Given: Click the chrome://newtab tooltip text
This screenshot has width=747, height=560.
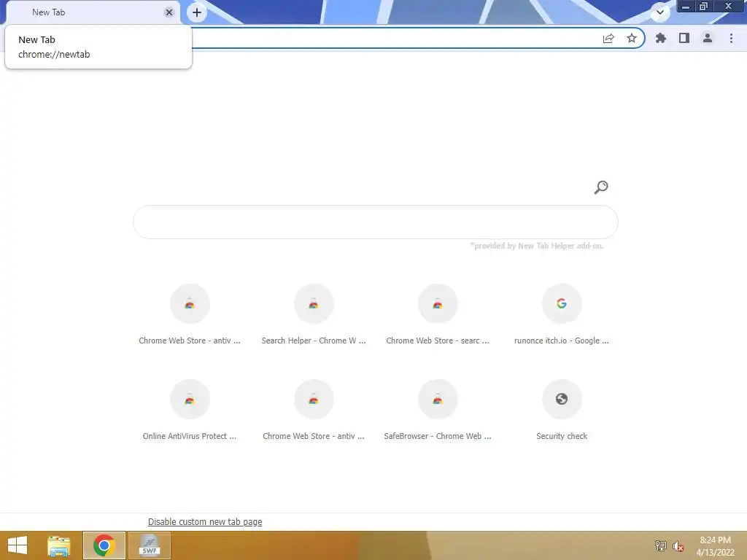Looking at the screenshot, I should (x=54, y=54).
